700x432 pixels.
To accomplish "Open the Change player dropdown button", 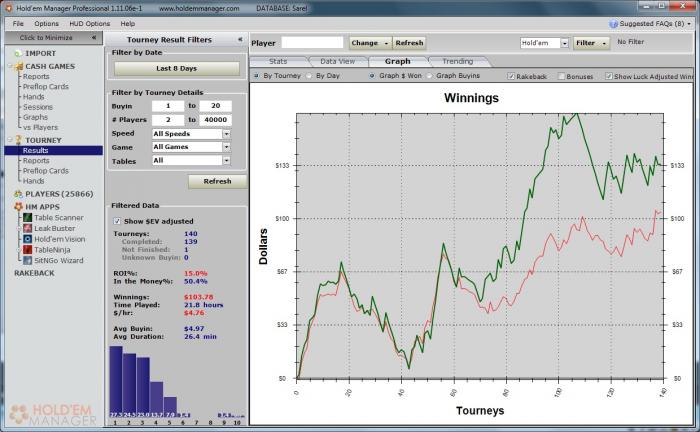I will (x=371, y=43).
